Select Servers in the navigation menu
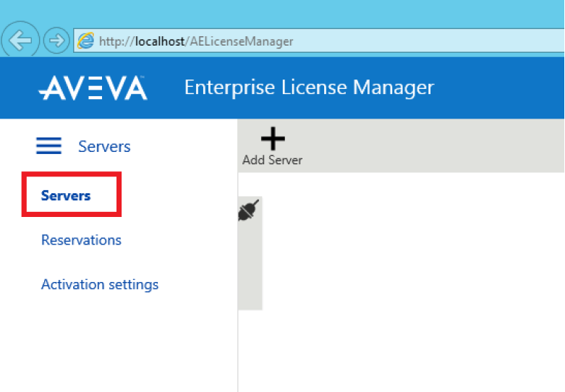The width and height of the screenshot is (565, 392). click(x=66, y=195)
